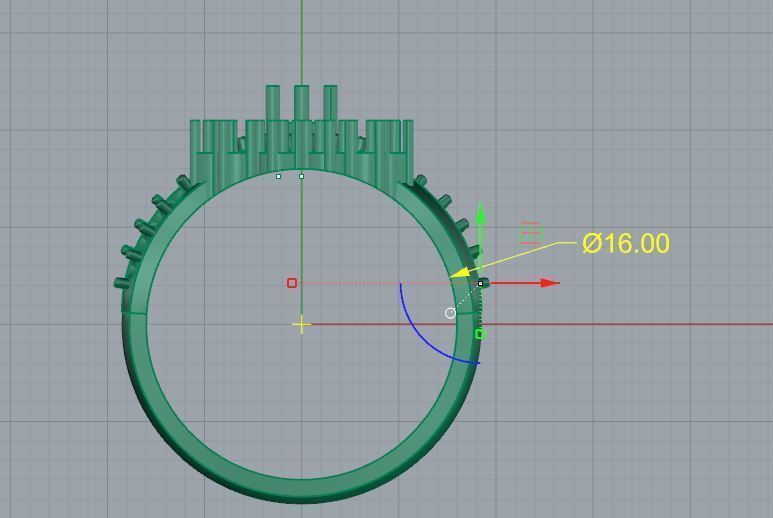The width and height of the screenshot is (773, 518).
Task: Select the gumball red move arrow
Action: (x=551, y=283)
